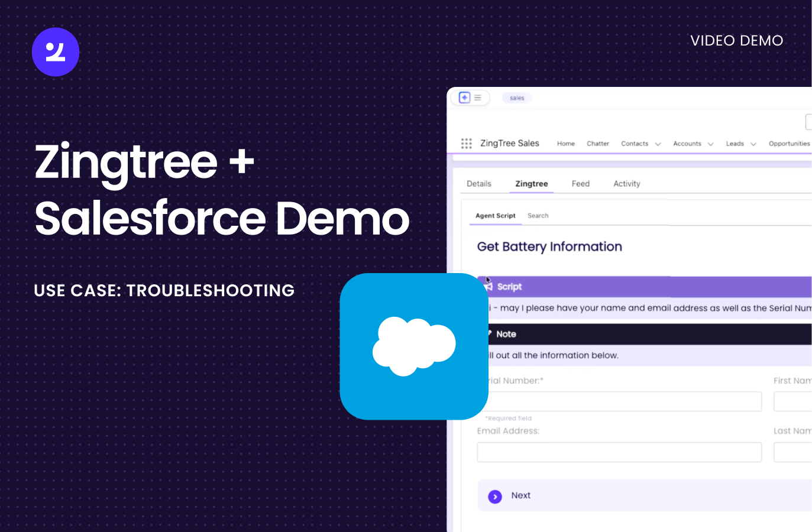This screenshot has height=532, width=812.
Task: Open the Chatter nav item
Action: click(598, 144)
